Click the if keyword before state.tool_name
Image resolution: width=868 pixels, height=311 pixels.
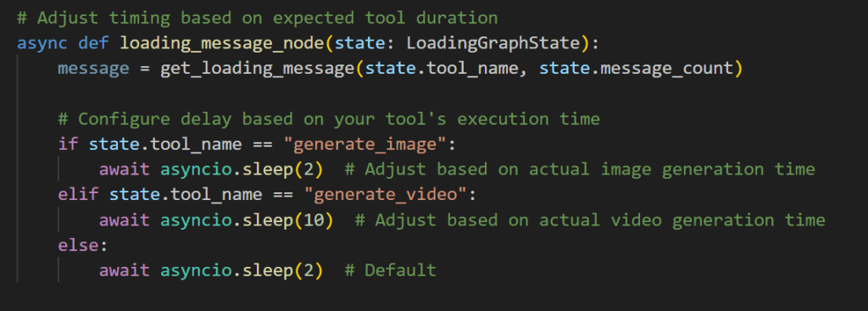pos(68,144)
